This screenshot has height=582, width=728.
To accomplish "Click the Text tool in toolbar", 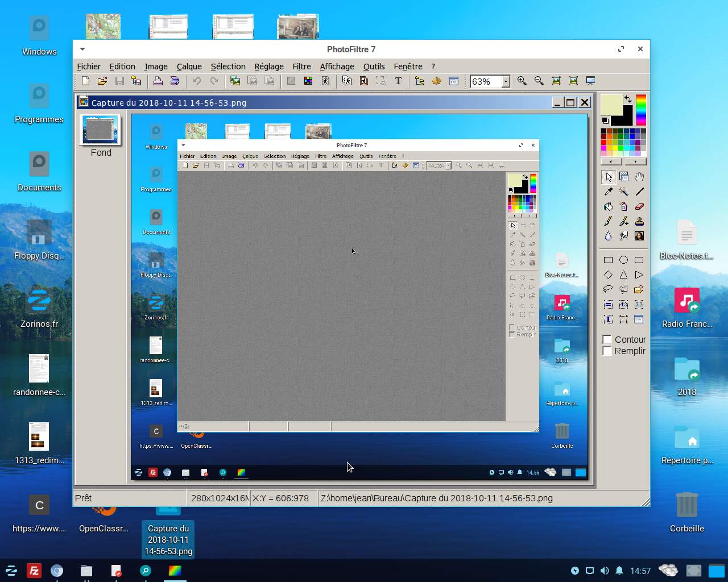I will 398,81.
